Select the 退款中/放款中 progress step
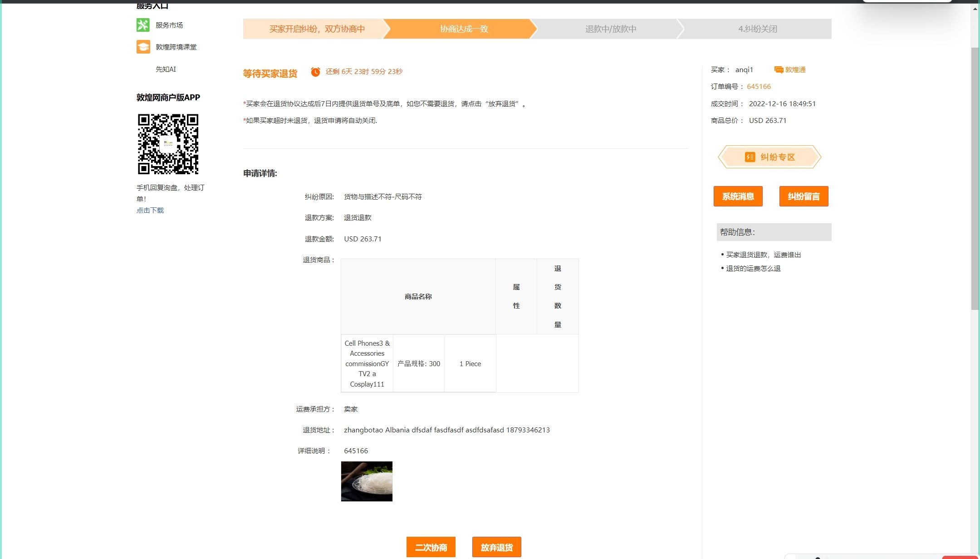980x559 pixels. (610, 29)
